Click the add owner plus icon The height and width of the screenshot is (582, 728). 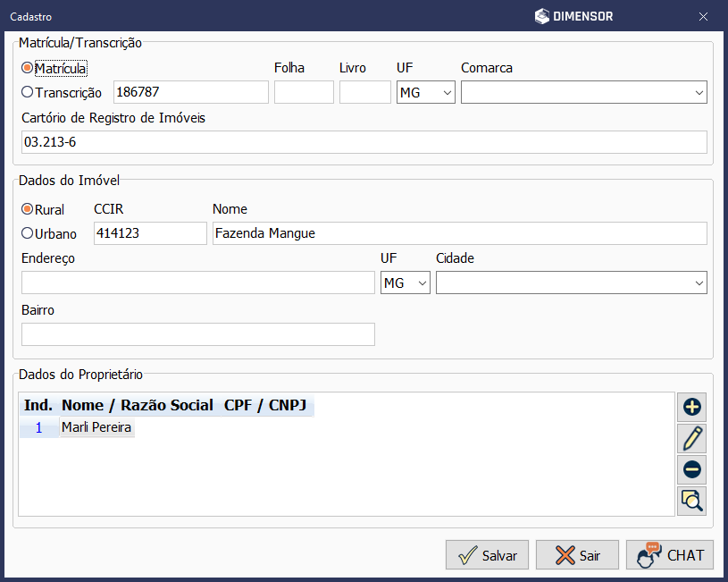pos(691,407)
